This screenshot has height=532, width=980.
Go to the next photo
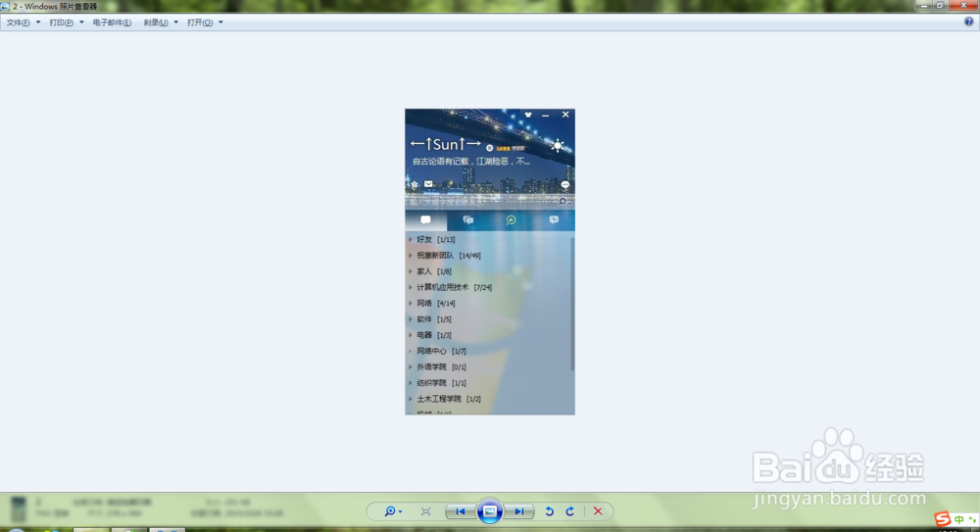pyautogui.click(x=519, y=511)
